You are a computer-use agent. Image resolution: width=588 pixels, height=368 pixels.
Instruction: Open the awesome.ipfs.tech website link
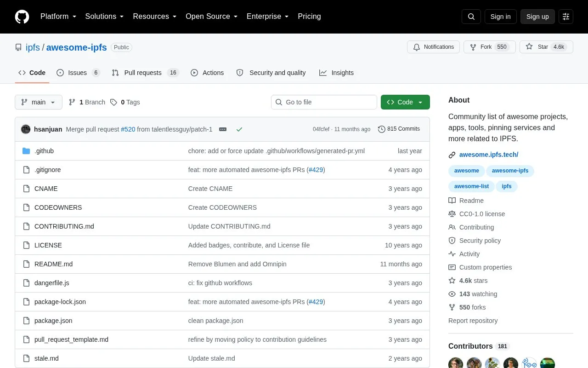(x=489, y=155)
